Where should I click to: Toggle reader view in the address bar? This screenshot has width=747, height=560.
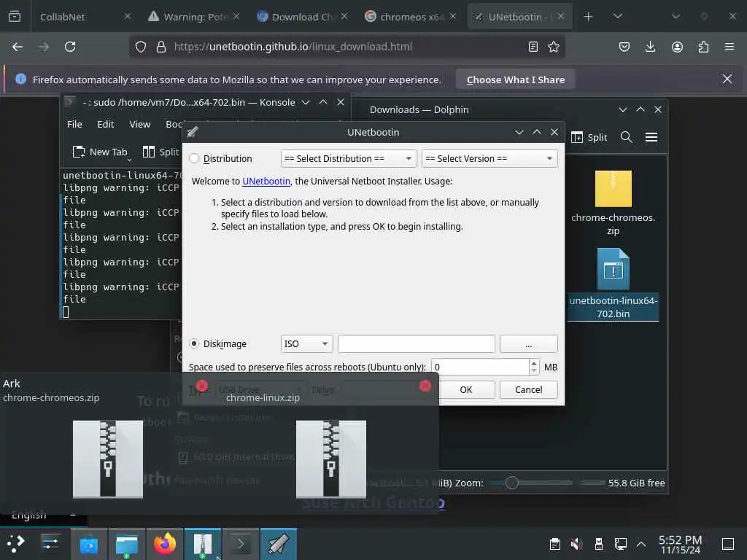coord(533,47)
